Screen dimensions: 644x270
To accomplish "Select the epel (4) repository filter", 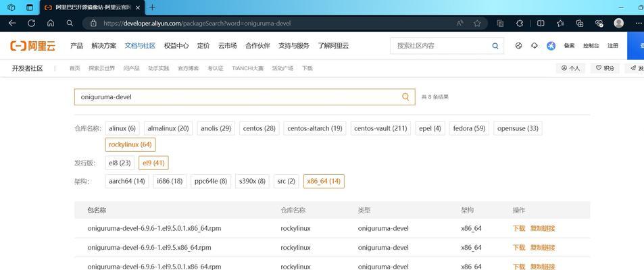I will click(430, 128).
